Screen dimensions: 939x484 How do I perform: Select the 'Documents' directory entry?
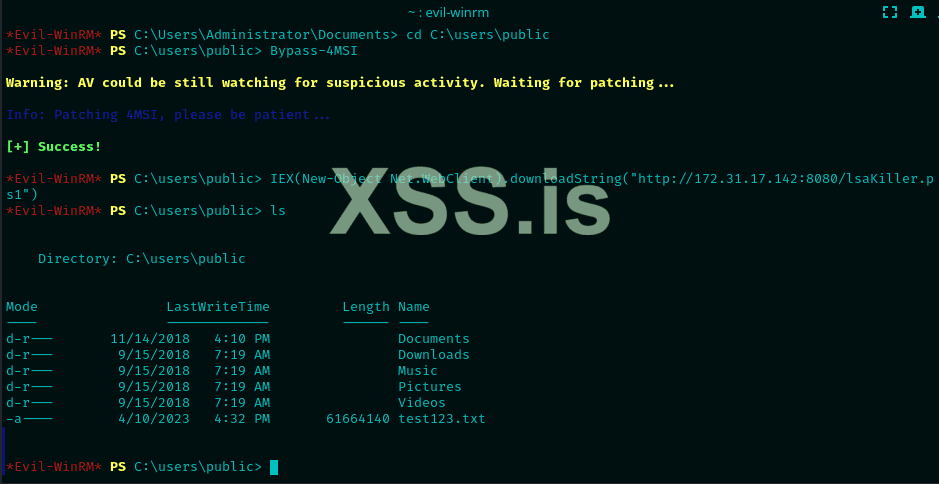(434, 338)
